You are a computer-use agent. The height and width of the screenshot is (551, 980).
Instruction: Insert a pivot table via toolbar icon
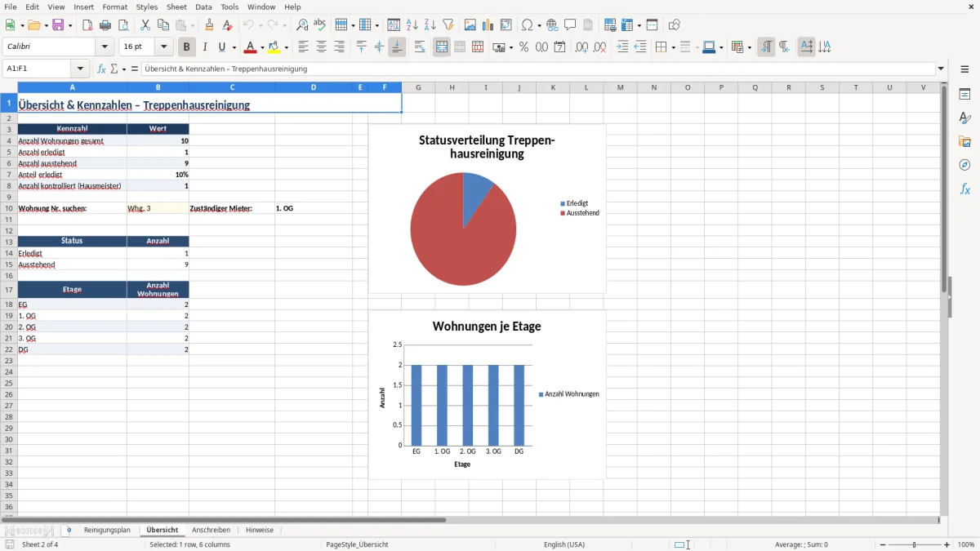[x=506, y=25]
